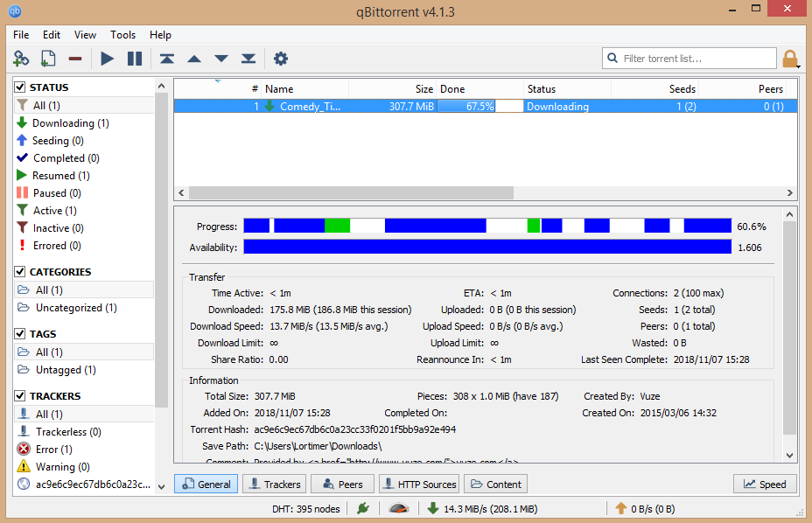This screenshot has width=812, height=523.
Task: Switch to the Peers tab
Action: pyautogui.click(x=342, y=485)
